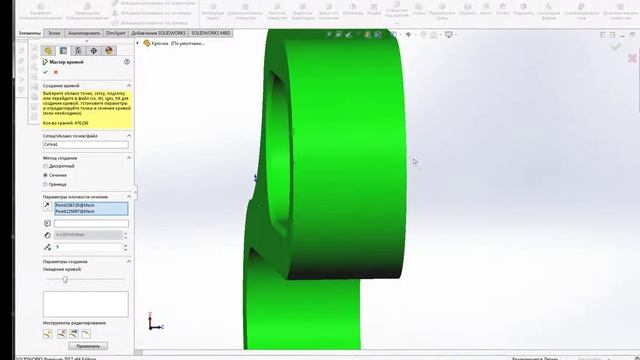Select the fourth curve editing tool icon
640x360 pixels.
(x=86, y=334)
